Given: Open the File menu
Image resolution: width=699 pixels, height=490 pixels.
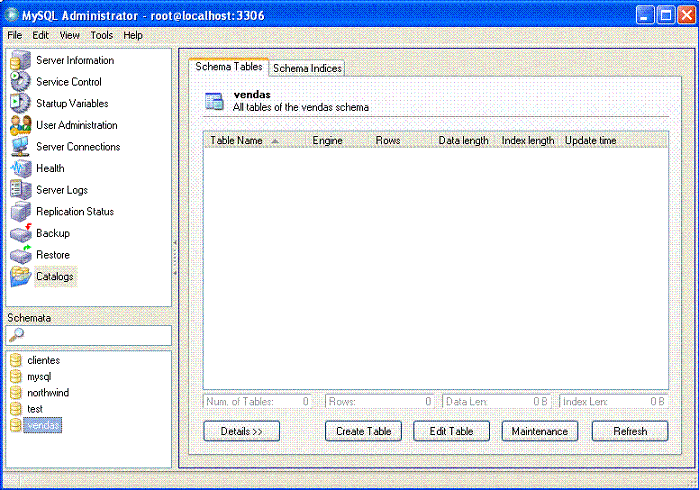Looking at the screenshot, I should click(x=15, y=35).
